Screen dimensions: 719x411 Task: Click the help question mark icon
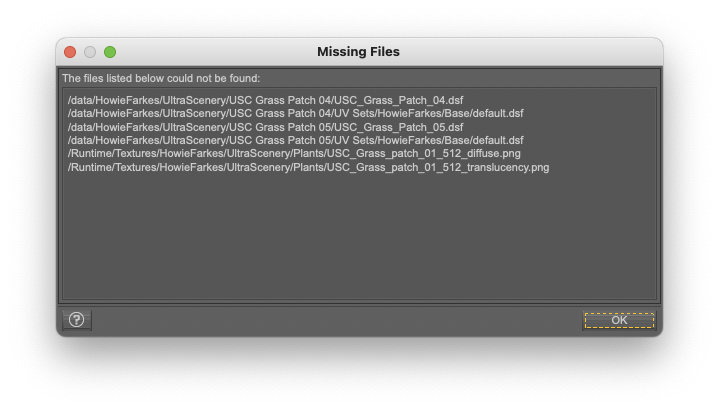coord(76,320)
